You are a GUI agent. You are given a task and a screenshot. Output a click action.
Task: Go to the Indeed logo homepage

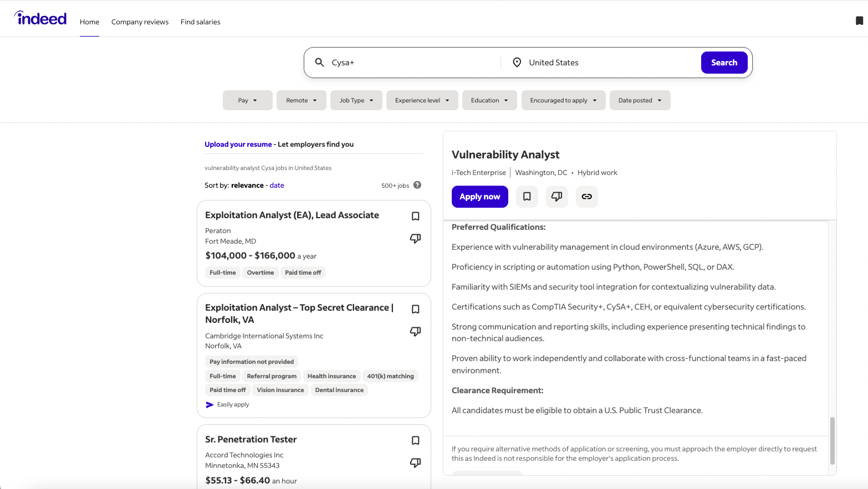coord(40,19)
